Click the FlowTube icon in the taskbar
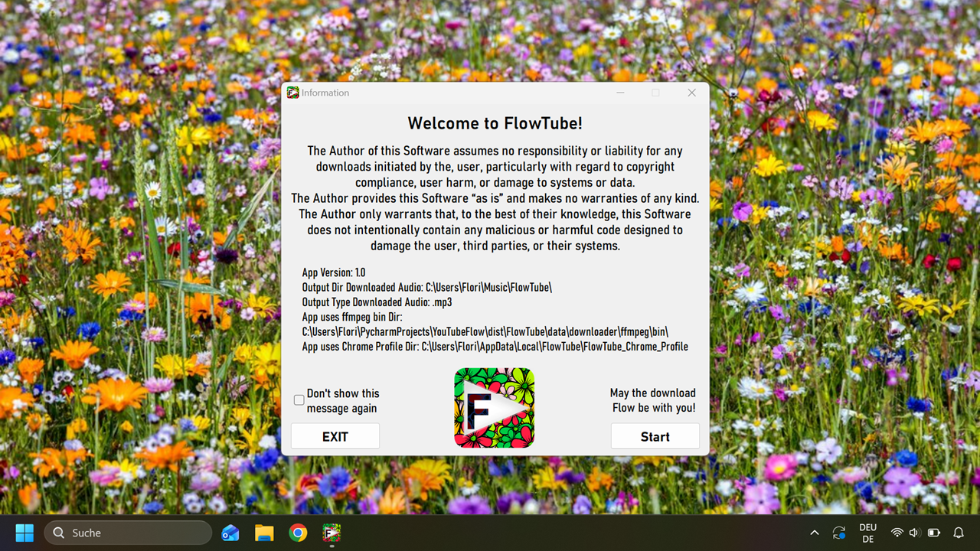Image resolution: width=980 pixels, height=551 pixels. pos(332,533)
